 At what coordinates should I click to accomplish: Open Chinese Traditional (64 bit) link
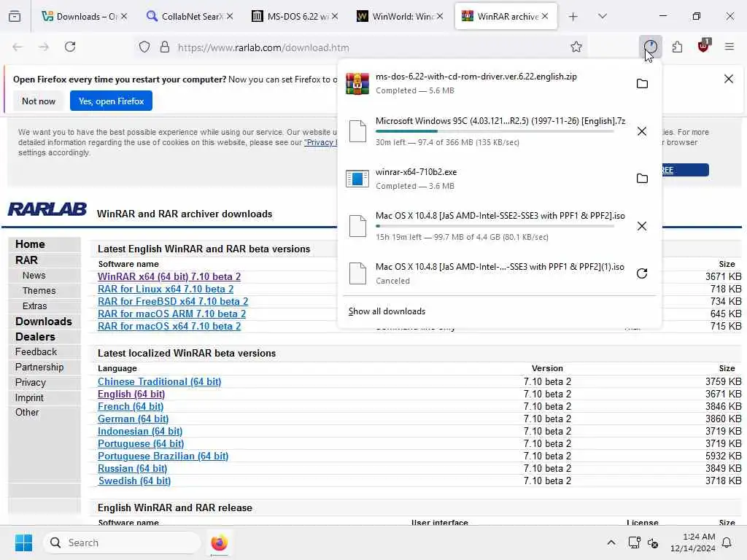159,382
